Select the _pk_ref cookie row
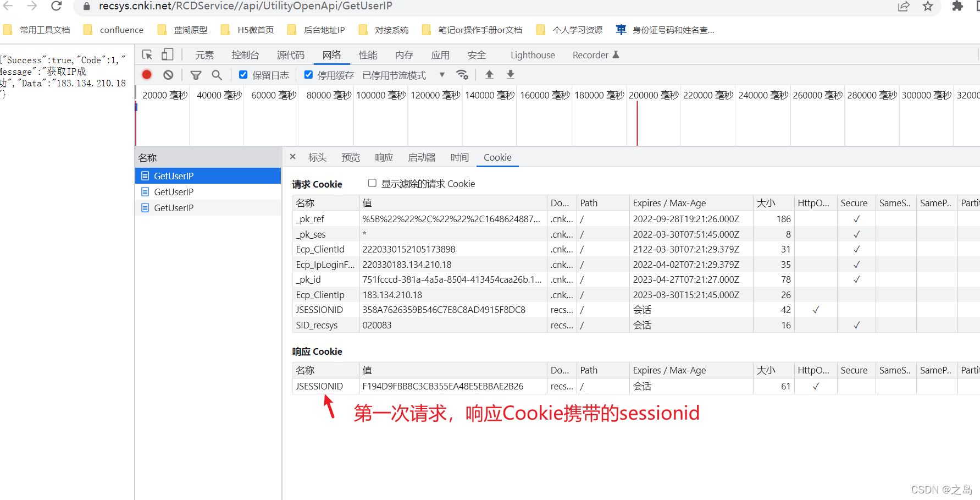 click(x=636, y=219)
